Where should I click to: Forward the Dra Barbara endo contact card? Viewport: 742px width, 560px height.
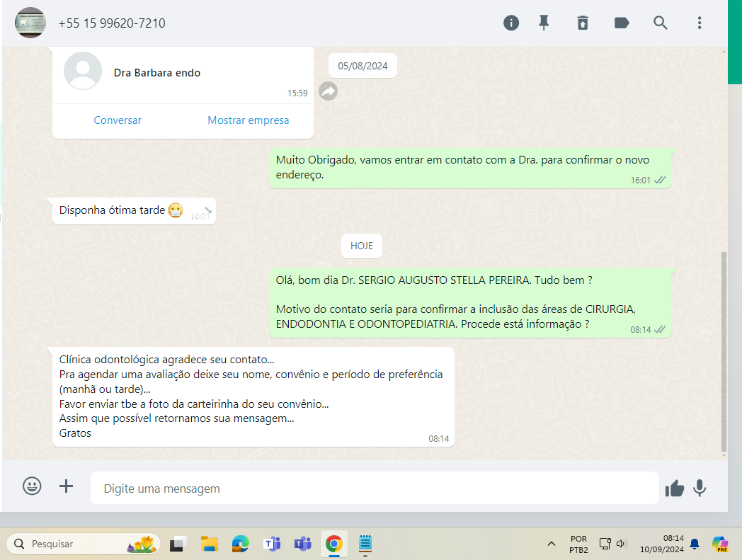coord(328,91)
